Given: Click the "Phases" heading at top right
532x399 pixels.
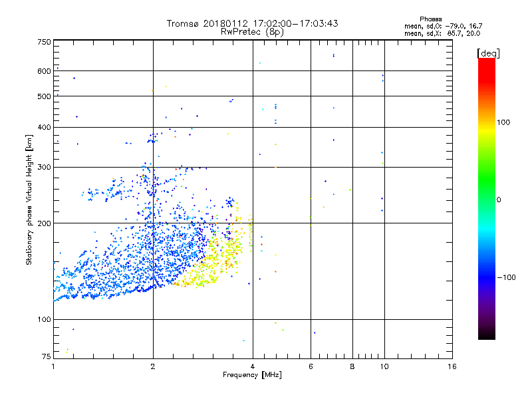Looking at the screenshot, I should click(430, 19).
